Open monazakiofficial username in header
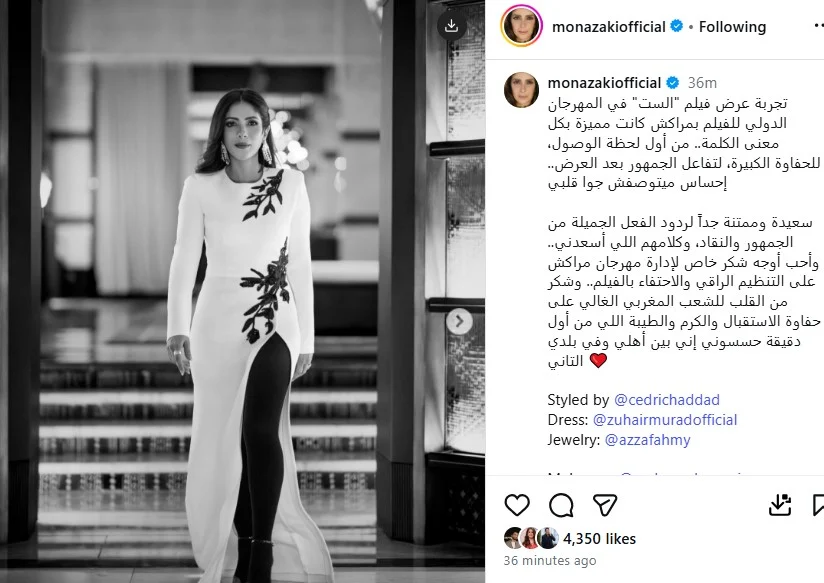This screenshot has width=824, height=583. click(609, 27)
